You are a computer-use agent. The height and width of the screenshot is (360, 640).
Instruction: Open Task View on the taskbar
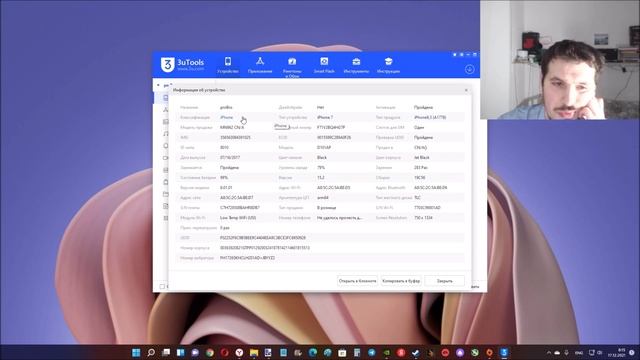[166, 352]
